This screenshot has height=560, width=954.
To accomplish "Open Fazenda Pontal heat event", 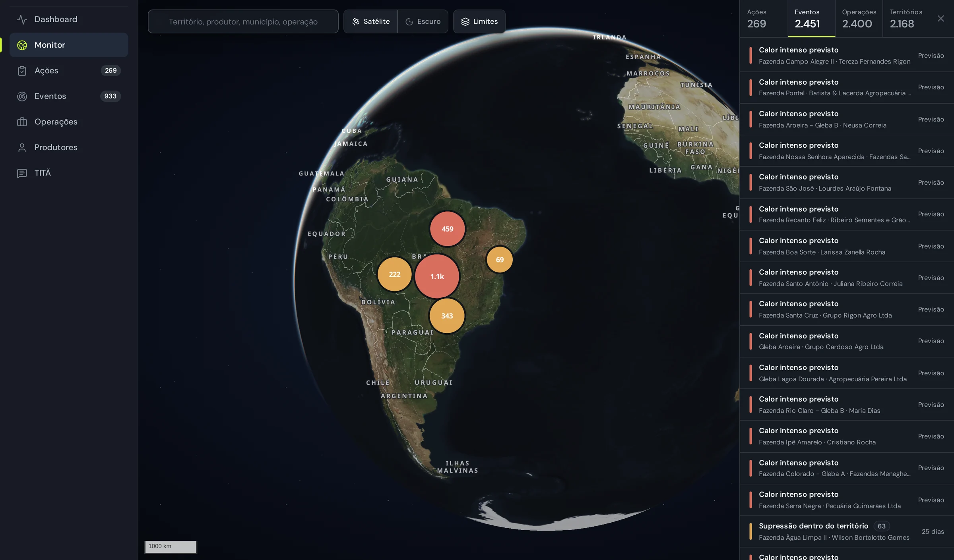I will 847,87.
